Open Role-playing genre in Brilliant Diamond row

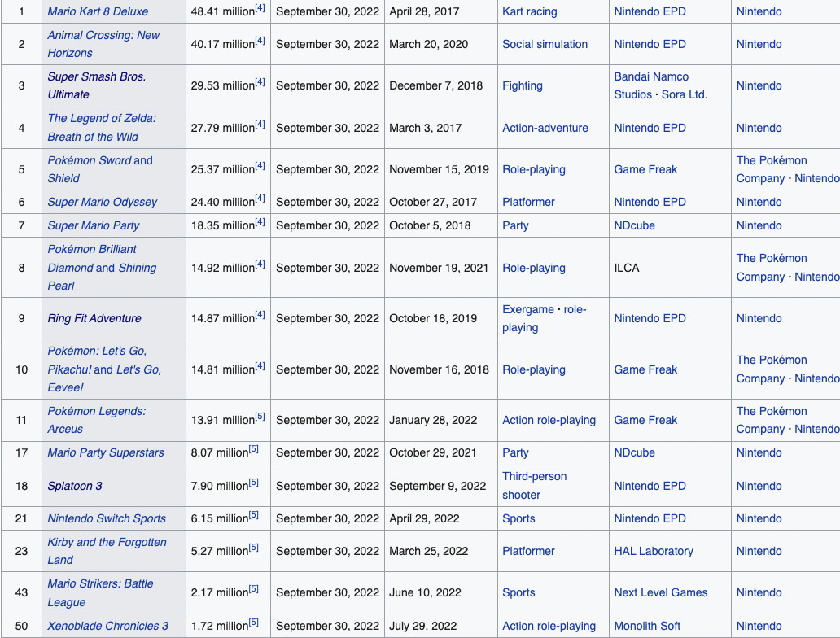[x=534, y=268]
